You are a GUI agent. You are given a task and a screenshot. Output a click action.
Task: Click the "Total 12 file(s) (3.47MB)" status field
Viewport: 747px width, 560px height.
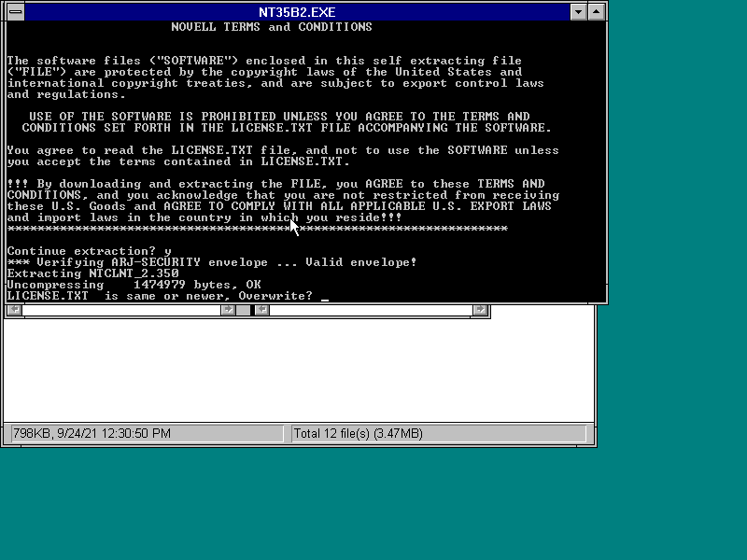pyautogui.click(x=439, y=433)
